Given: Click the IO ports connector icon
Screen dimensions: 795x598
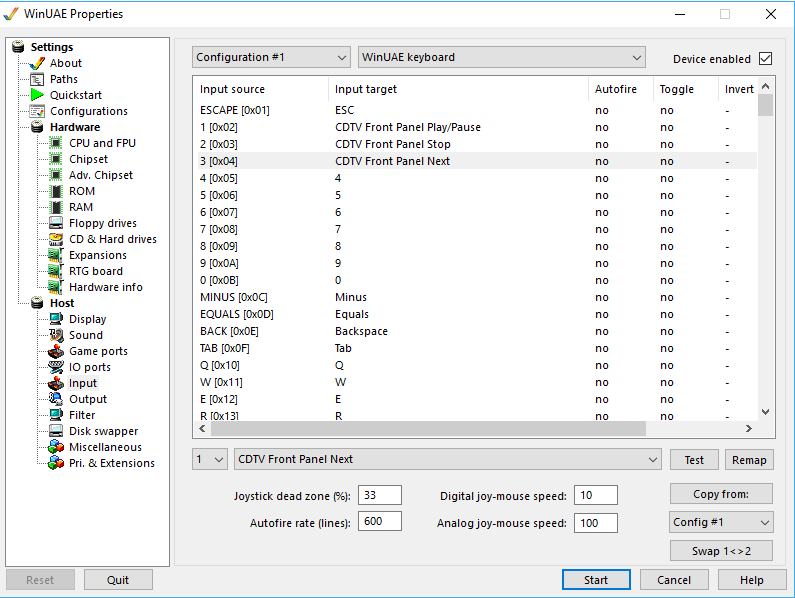Looking at the screenshot, I should [56, 367].
